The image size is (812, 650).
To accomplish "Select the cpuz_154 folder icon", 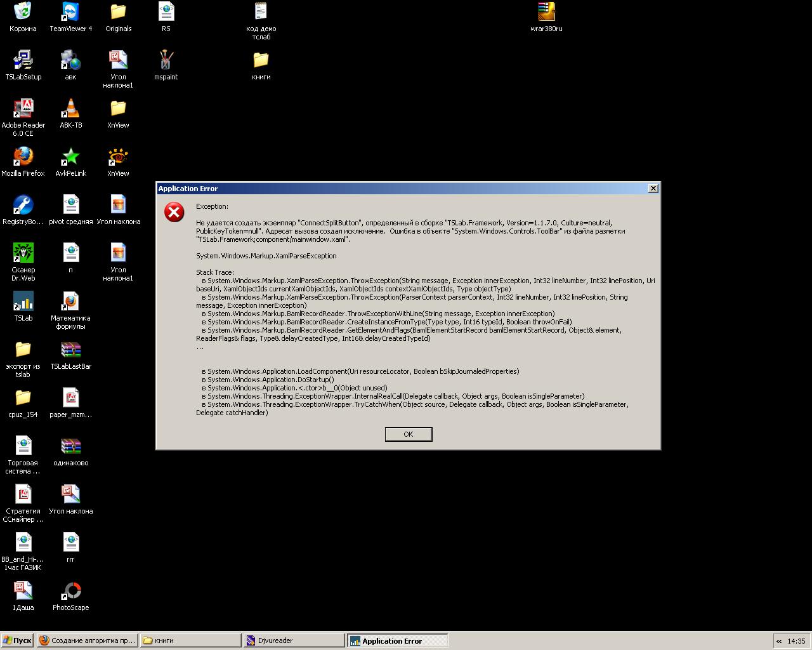I will [23, 403].
